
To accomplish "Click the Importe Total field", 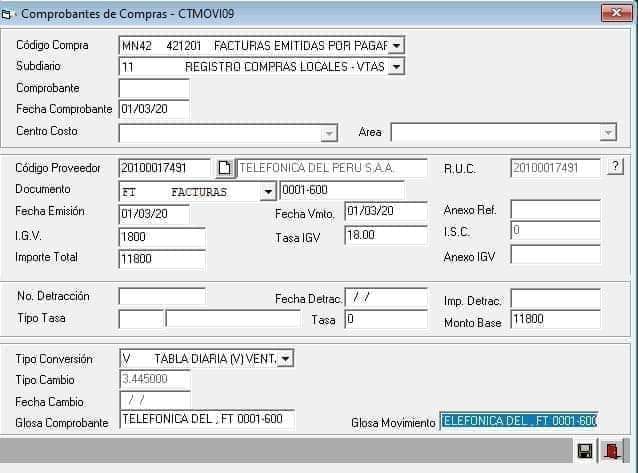I will click(x=162, y=259).
